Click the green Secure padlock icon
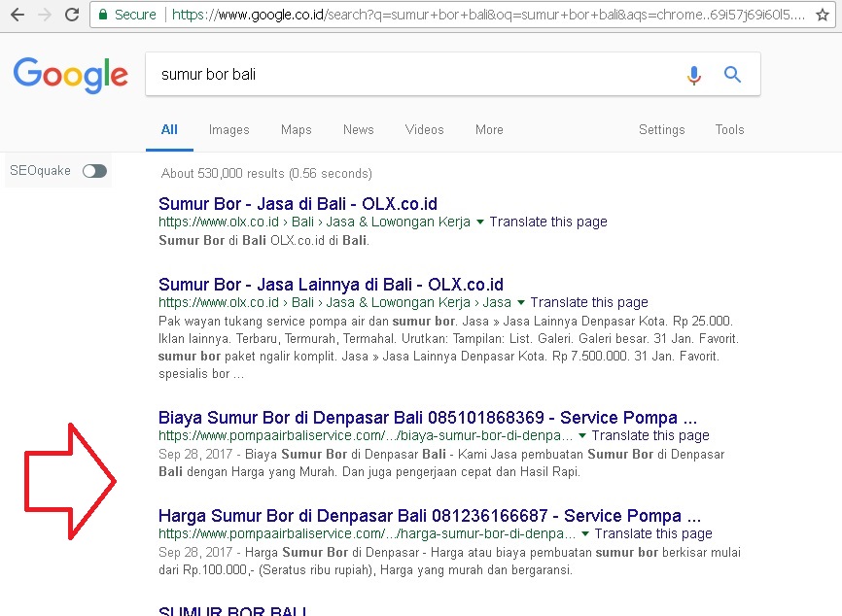The image size is (842, 616). pos(103,14)
